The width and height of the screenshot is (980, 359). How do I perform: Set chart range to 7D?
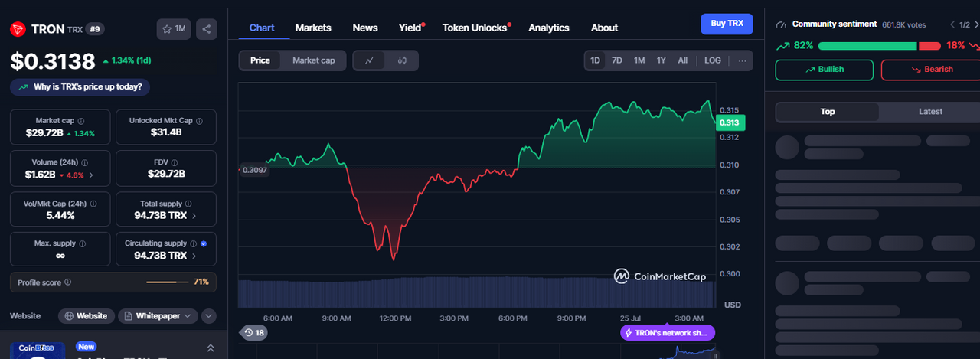tap(616, 60)
